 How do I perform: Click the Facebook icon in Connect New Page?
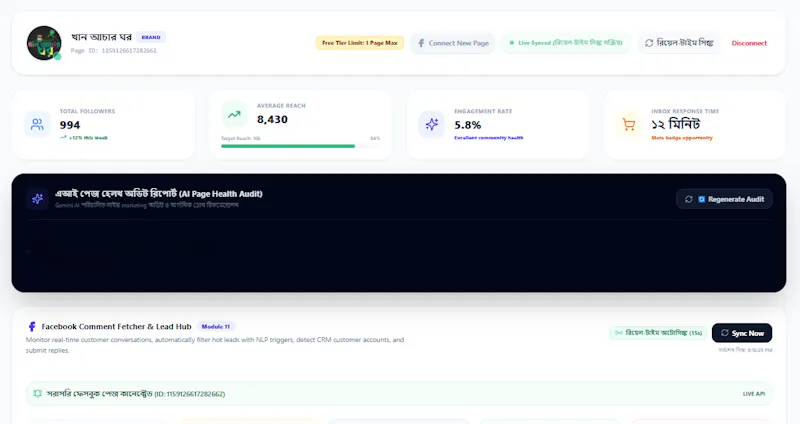[x=421, y=43]
